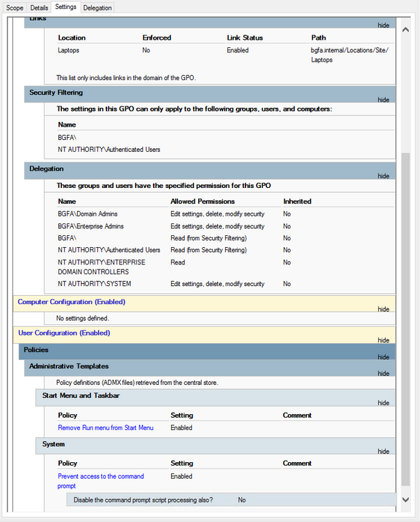Click Policy definitions retrieved from central store text
Viewport: 420px width, 522px height.
tap(137, 383)
